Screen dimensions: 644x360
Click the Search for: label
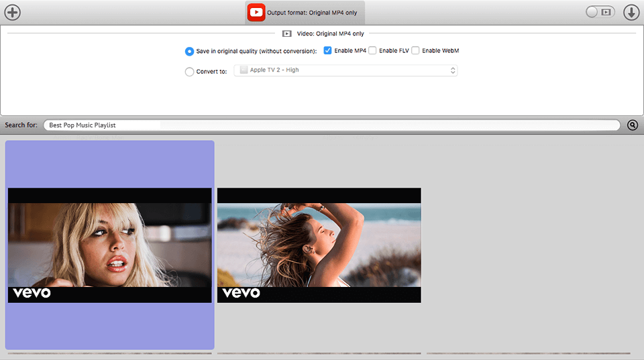[21, 125]
